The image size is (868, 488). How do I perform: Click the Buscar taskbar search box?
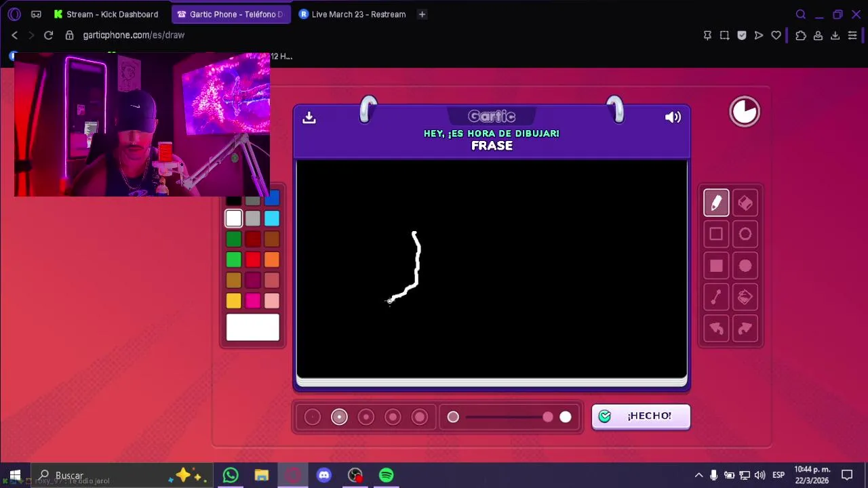click(x=122, y=475)
